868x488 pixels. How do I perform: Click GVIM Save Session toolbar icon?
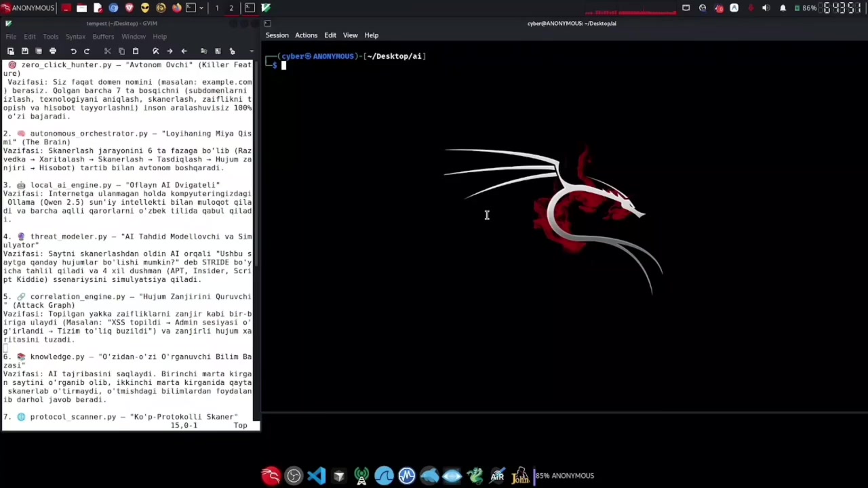[218, 52]
